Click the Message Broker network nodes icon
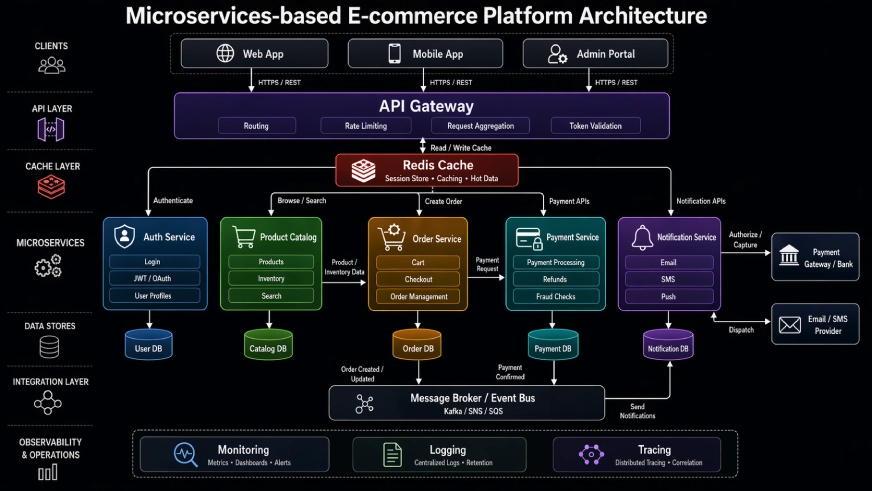Image resolution: width=872 pixels, height=491 pixels. [x=364, y=403]
